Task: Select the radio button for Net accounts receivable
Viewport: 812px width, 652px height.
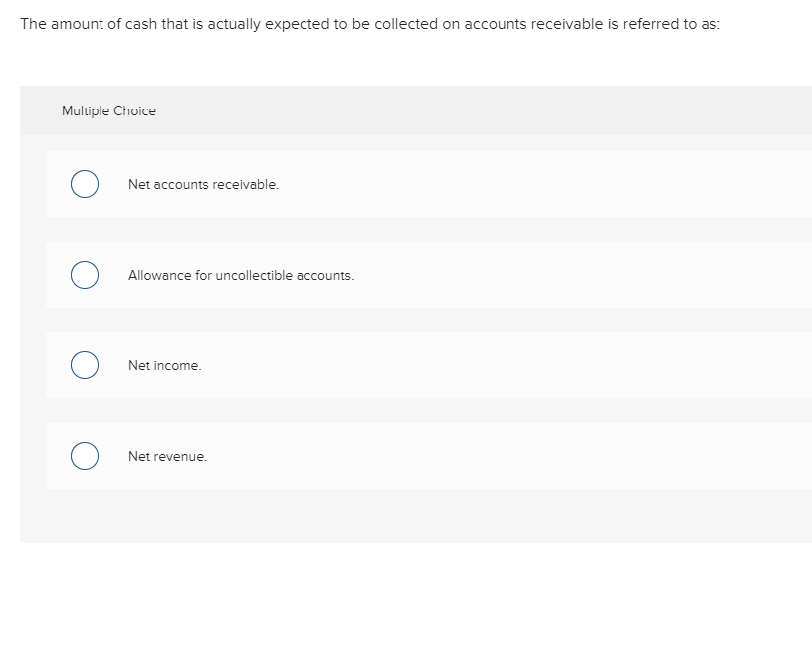Action: coord(84,184)
